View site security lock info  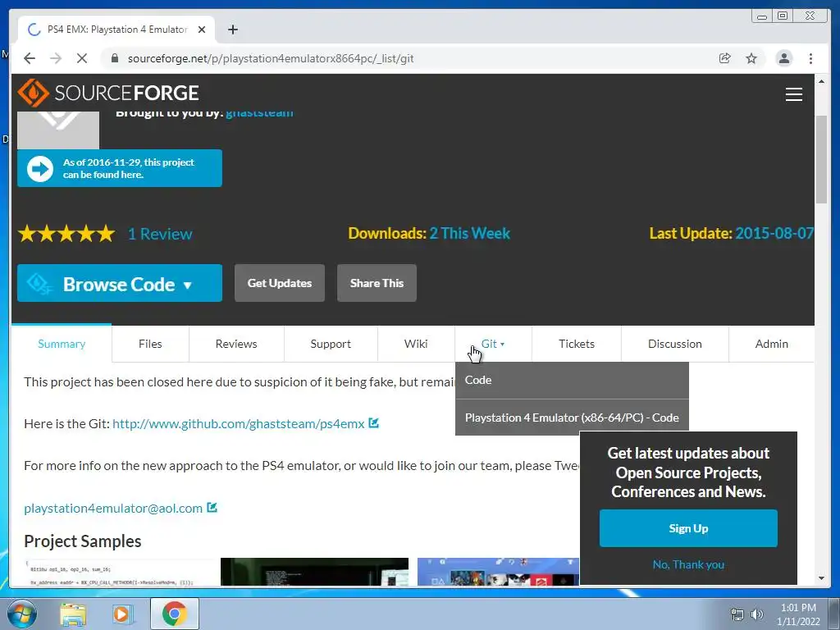(x=114, y=58)
